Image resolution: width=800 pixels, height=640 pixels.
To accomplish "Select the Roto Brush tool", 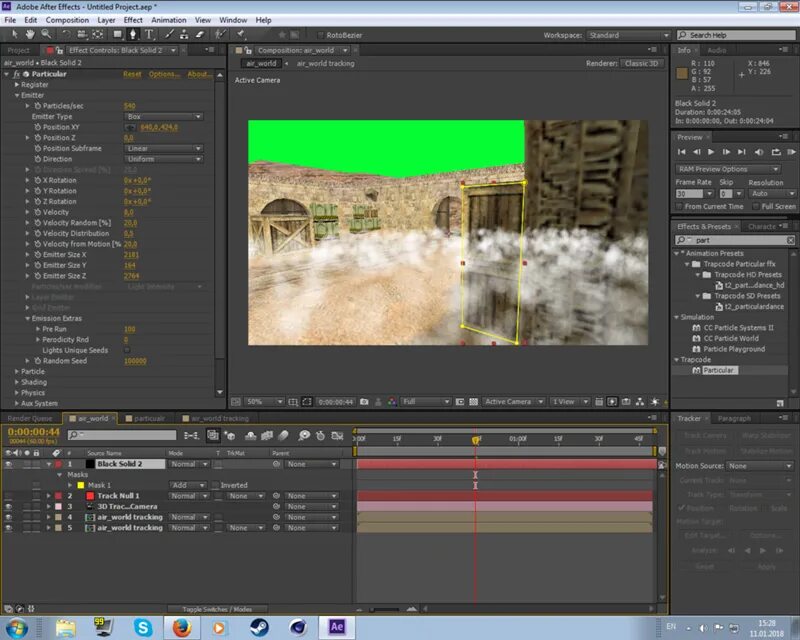I will (220, 34).
